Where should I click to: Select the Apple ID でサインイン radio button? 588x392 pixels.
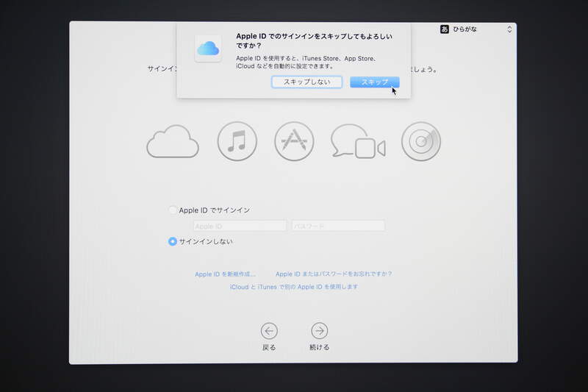click(173, 210)
